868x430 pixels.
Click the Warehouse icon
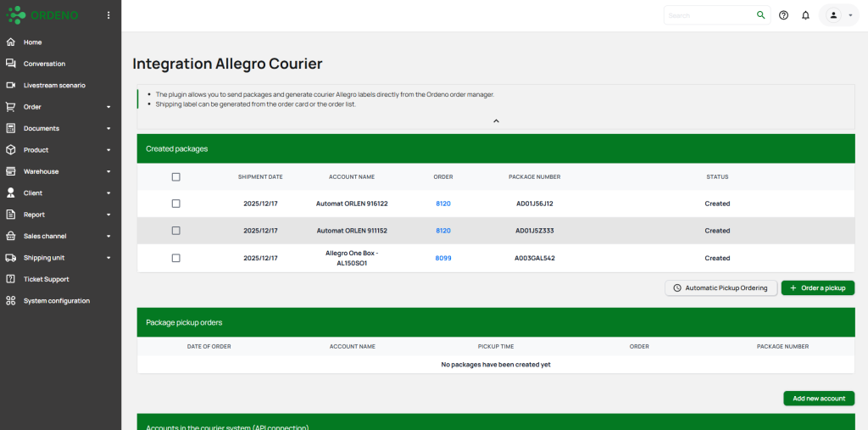tap(10, 172)
